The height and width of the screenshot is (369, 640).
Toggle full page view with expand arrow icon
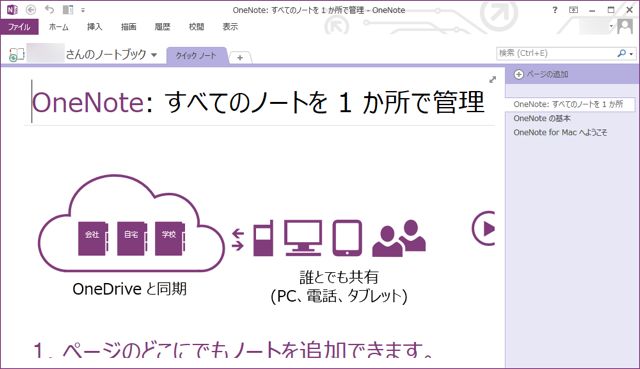(493, 80)
